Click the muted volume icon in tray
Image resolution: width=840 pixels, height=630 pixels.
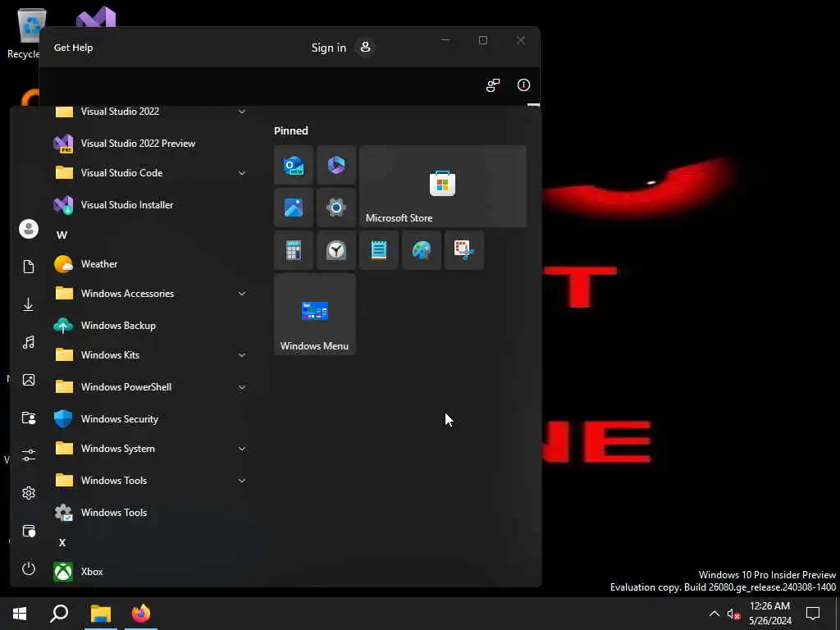click(x=733, y=614)
